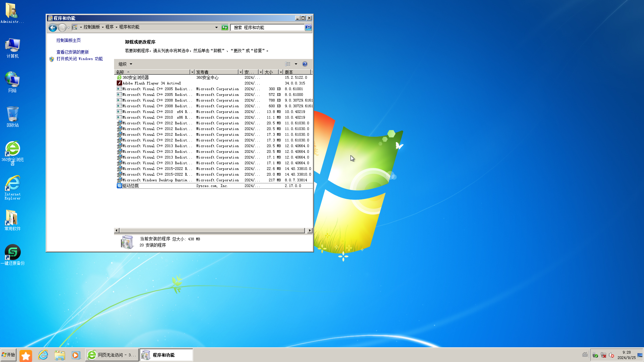Click the muted volume tray icon

point(611,355)
